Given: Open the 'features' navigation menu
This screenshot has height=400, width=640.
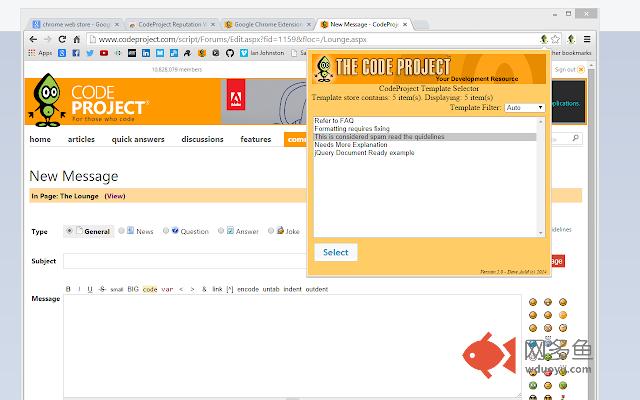Looking at the screenshot, I should (x=256, y=139).
